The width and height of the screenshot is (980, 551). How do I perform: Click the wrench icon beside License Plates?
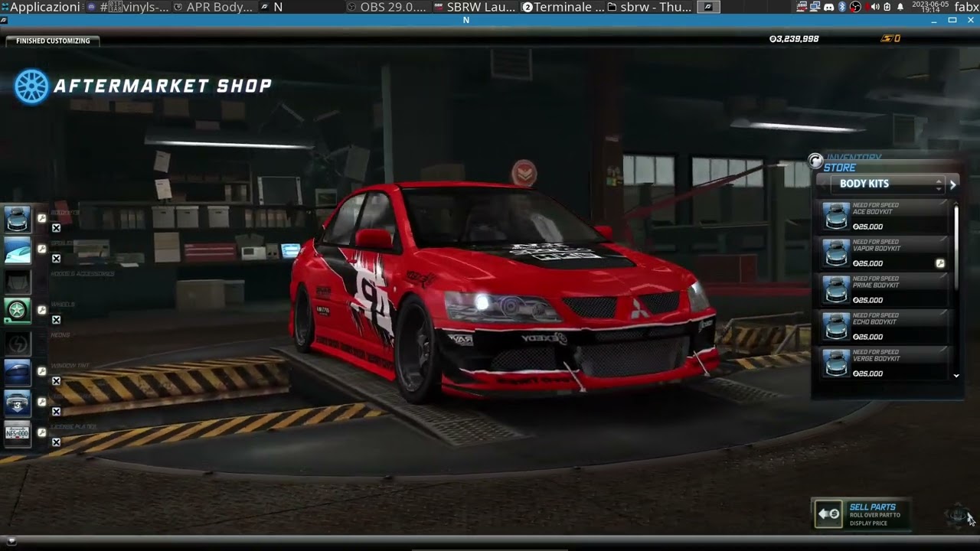(41, 432)
